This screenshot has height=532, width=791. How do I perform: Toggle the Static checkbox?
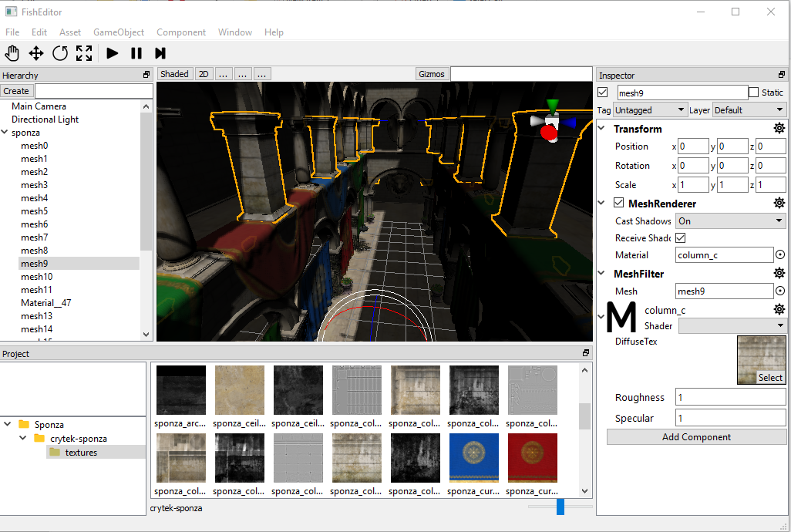(754, 93)
